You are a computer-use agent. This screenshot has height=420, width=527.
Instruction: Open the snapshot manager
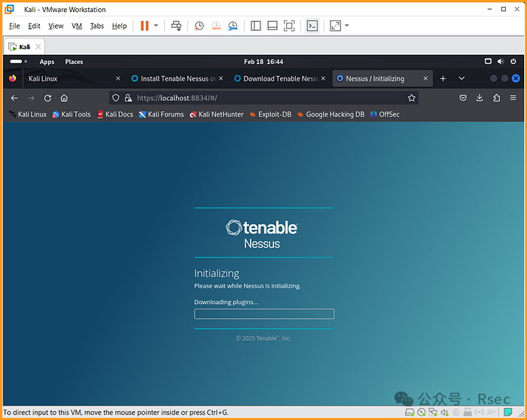[233, 26]
